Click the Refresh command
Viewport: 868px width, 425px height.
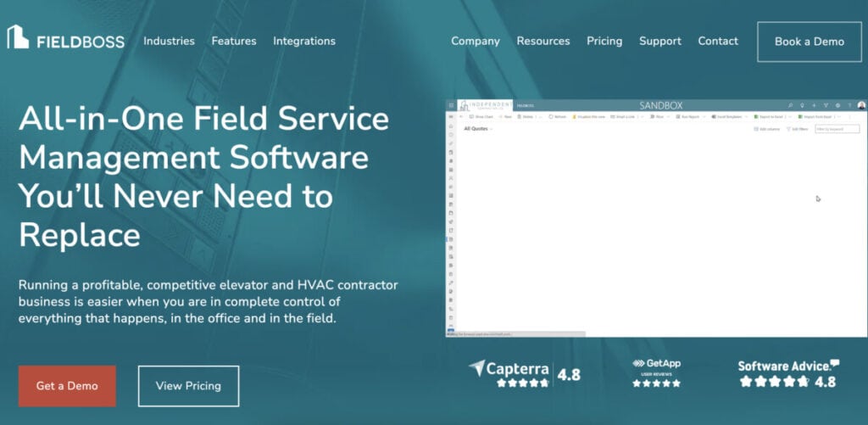[x=557, y=116]
